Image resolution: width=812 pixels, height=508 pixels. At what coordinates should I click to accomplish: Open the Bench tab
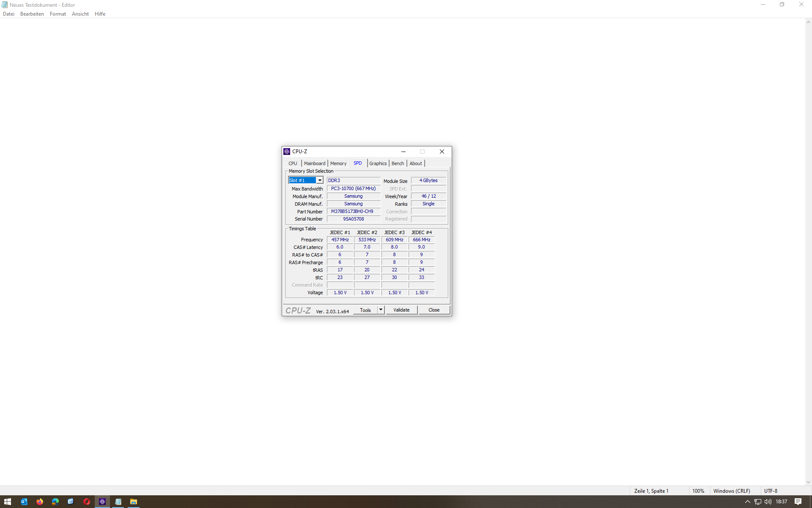coord(398,163)
